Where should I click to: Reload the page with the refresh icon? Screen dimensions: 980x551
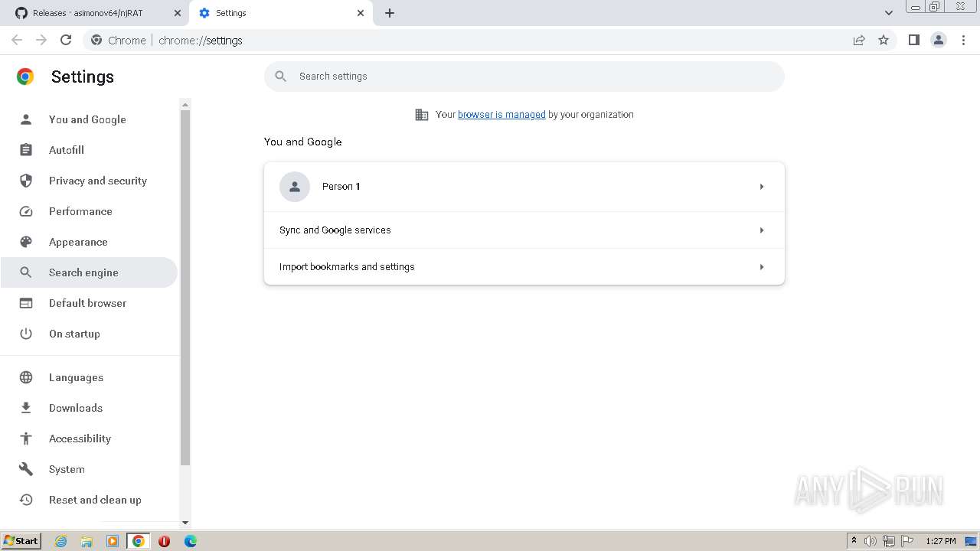66,40
